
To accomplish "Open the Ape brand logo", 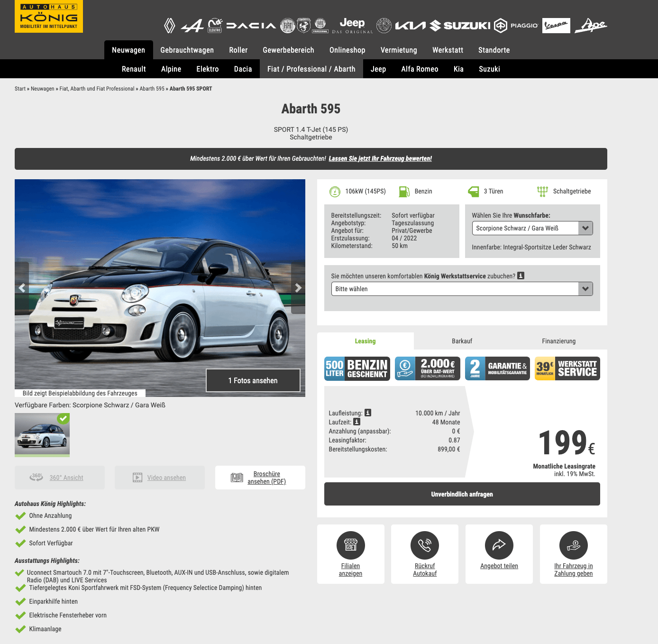I will pos(591,26).
